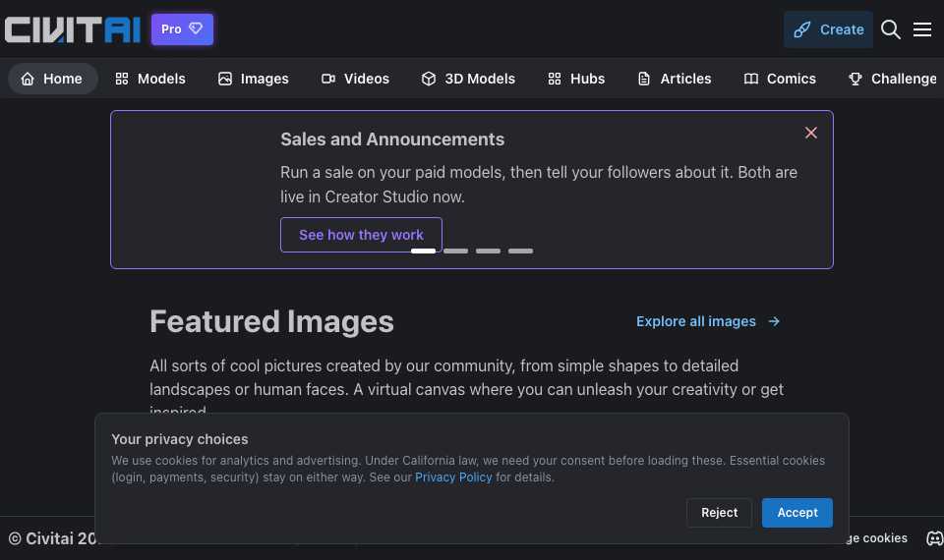Open the search magnifier icon
The height and width of the screenshot is (560, 944).
tap(891, 29)
